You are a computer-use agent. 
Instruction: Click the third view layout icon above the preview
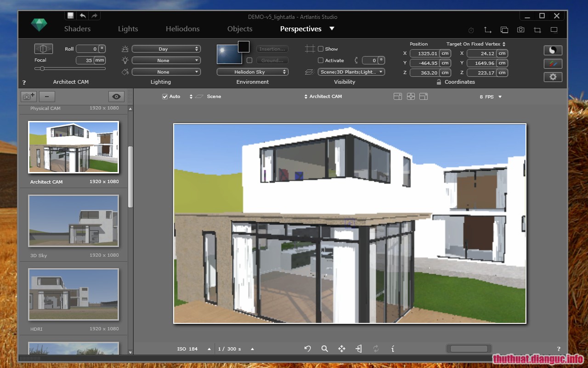(424, 97)
